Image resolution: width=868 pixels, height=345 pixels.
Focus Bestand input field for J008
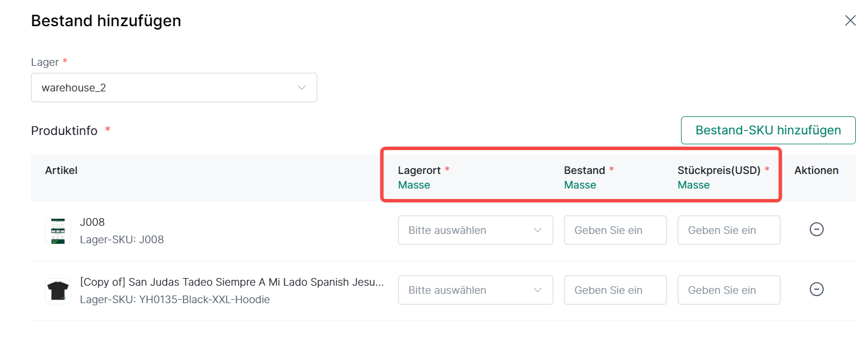(615, 230)
